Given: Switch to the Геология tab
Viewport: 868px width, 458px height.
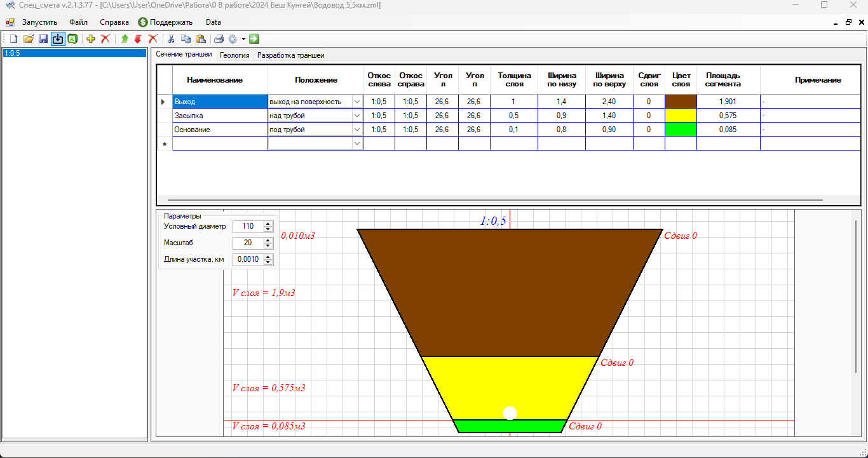Looking at the screenshot, I should (234, 55).
